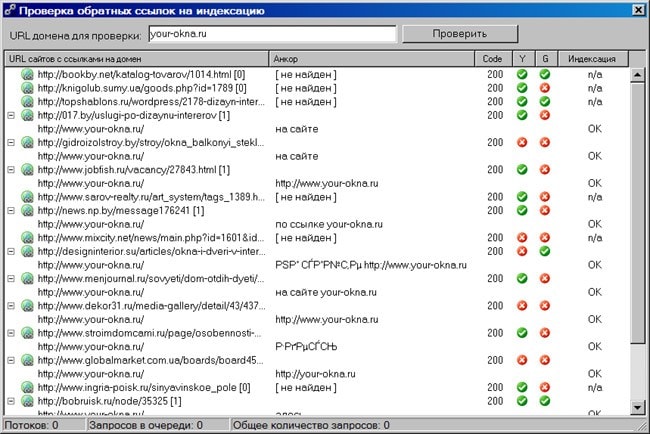Collapse the gidroizolstroy.by tree node
This screenshot has height=434, width=650.
pos(11,142)
